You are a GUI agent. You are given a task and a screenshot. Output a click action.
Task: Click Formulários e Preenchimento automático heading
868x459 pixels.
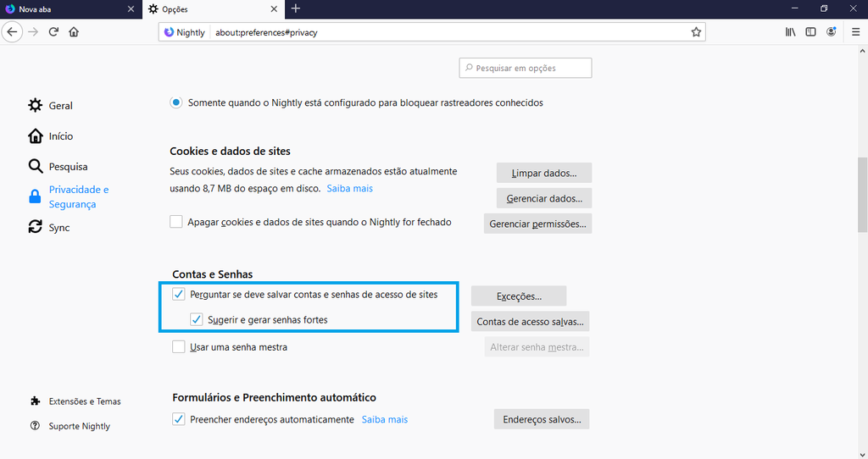pos(274,398)
